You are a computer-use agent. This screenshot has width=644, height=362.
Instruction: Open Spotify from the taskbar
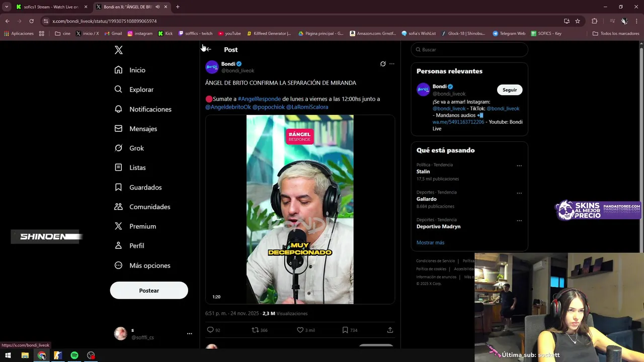coord(74,355)
